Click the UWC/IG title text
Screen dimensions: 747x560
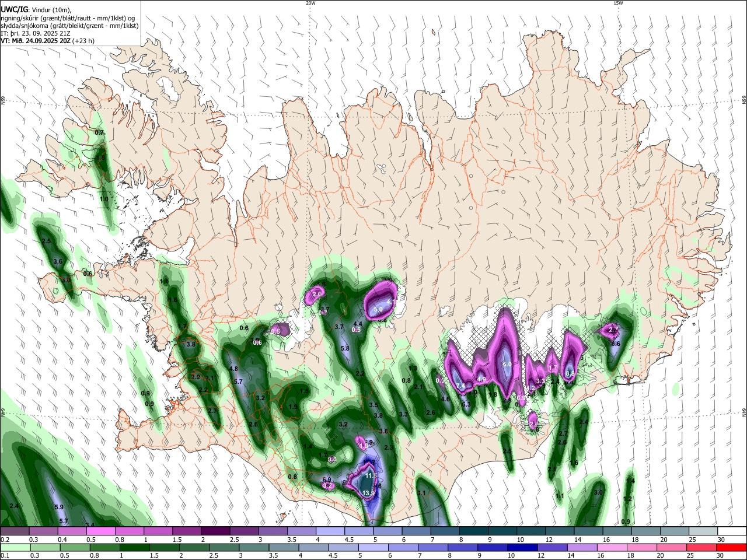tap(13, 10)
